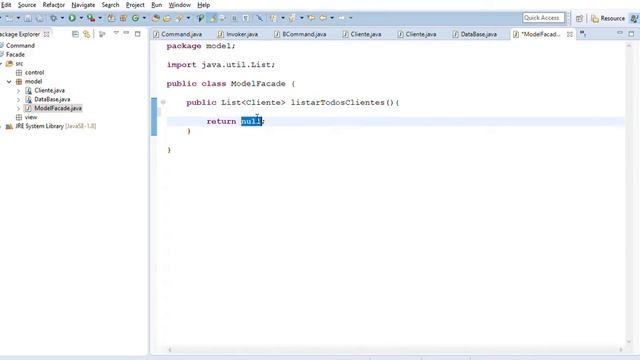Screen dimensions: 640x360
Task: Click the editor horizontal scrollbar
Action: pos(396,349)
